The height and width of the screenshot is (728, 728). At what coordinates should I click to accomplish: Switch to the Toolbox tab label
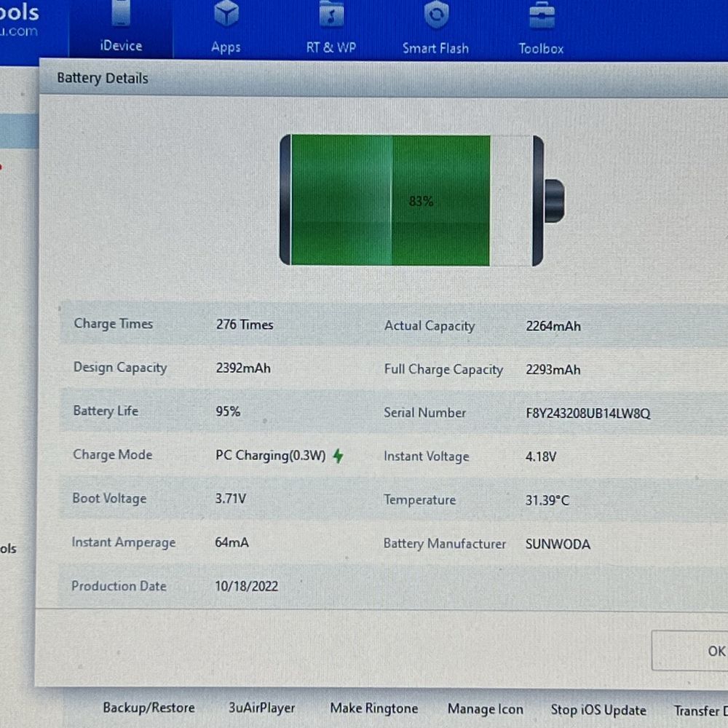(x=542, y=49)
